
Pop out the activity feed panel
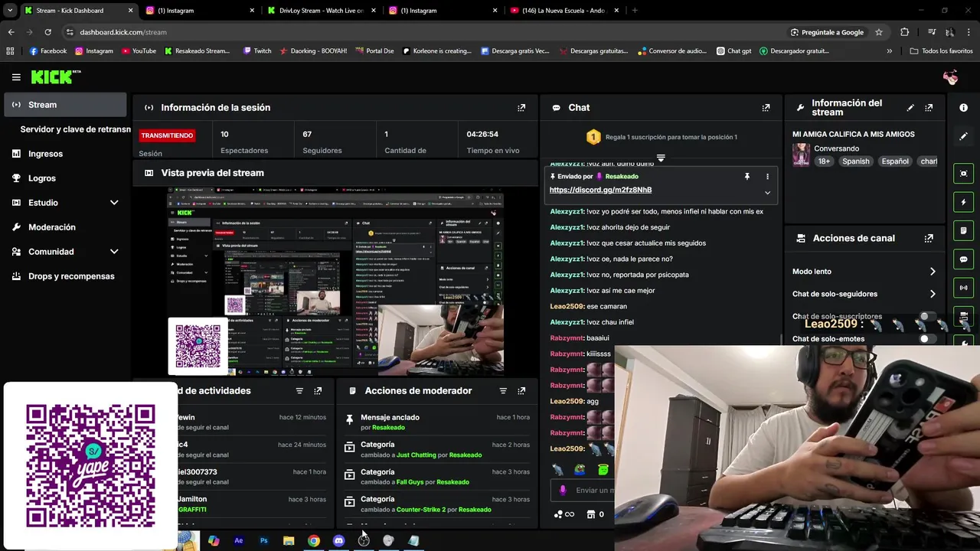(318, 391)
